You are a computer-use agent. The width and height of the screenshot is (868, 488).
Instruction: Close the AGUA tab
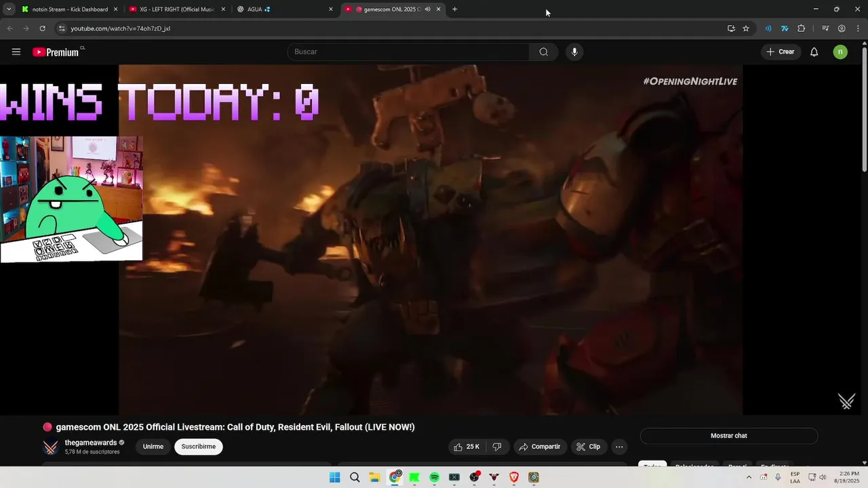[330, 9]
